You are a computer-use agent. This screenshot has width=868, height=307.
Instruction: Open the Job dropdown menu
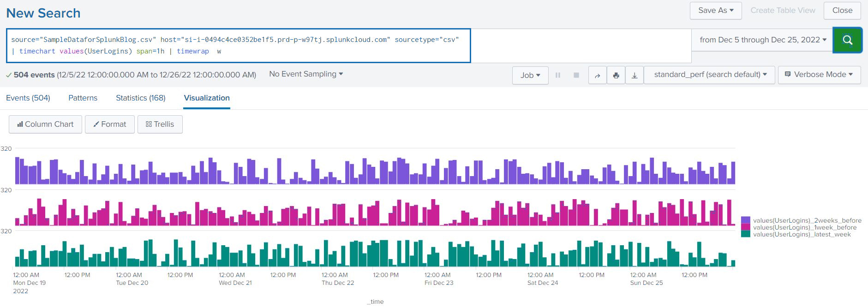point(530,75)
